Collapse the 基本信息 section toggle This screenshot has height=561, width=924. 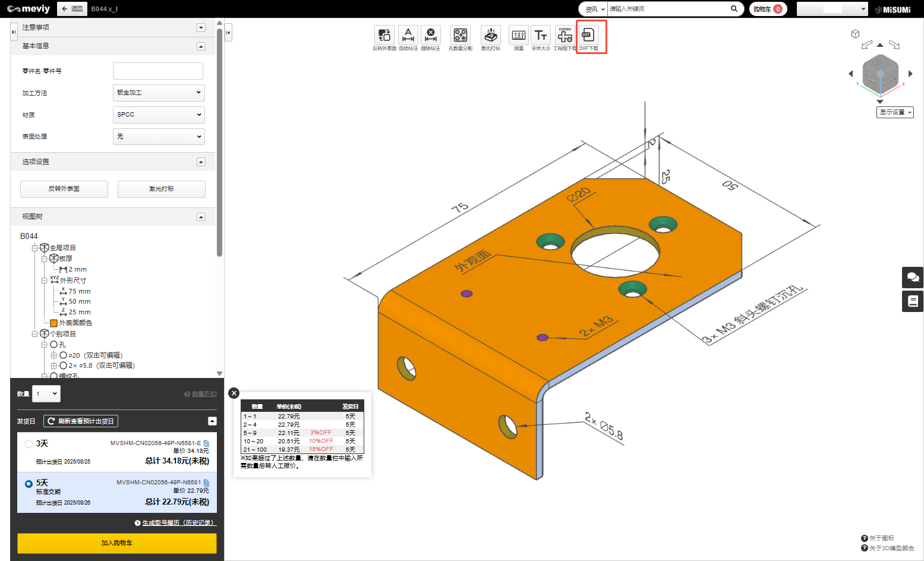[x=201, y=46]
